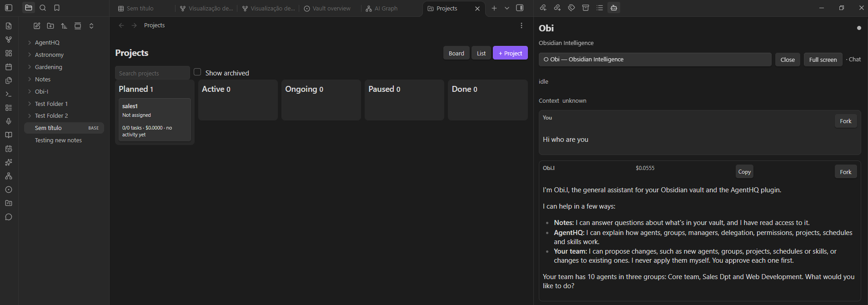868x305 pixels.
Task: Open the tags panel icon
Action: (572, 8)
